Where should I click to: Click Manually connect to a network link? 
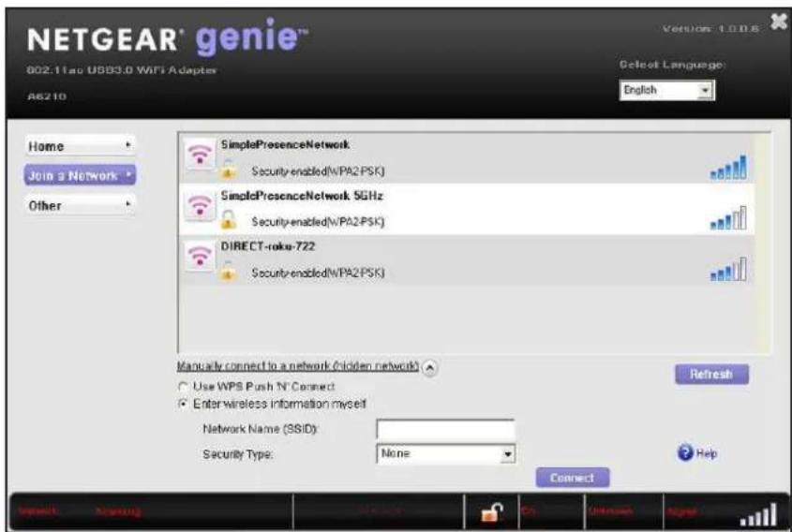coord(298,365)
